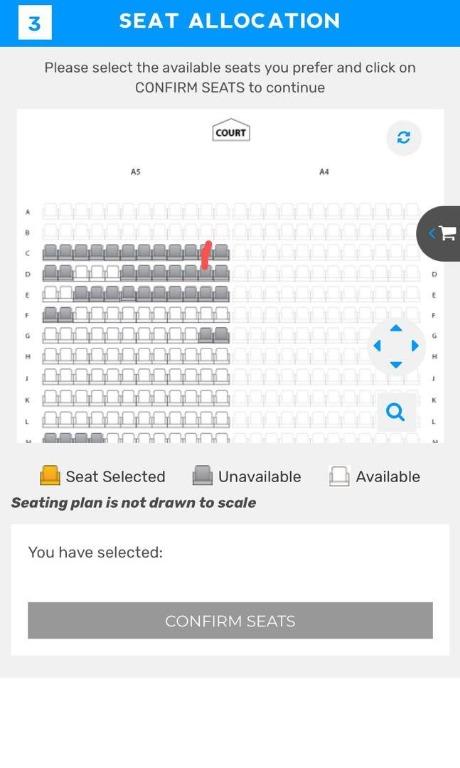460x768 pixels.
Task: Click the unavailable last seat in row G, section A5
Action: coord(222,335)
